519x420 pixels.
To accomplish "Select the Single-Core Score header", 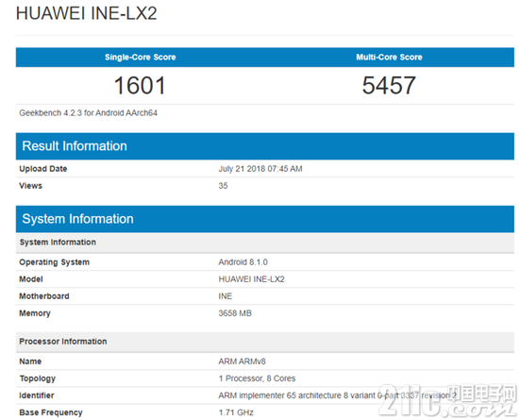I will pos(141,57).
